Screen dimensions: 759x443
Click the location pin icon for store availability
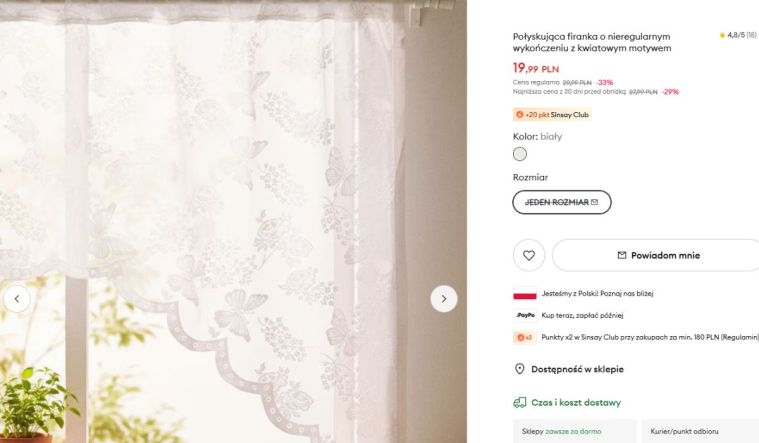pyautogui.click(x=519, y=369)
